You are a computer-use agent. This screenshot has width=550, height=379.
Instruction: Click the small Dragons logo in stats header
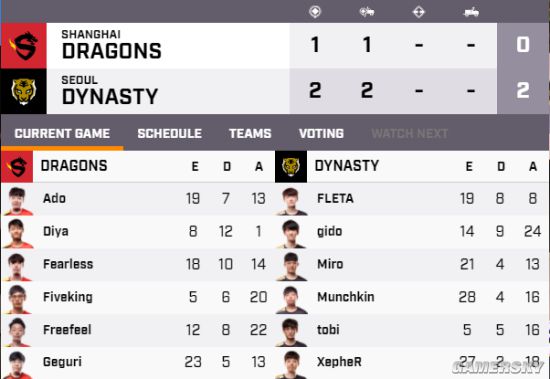pyautogui.click(x=17, y=167)
